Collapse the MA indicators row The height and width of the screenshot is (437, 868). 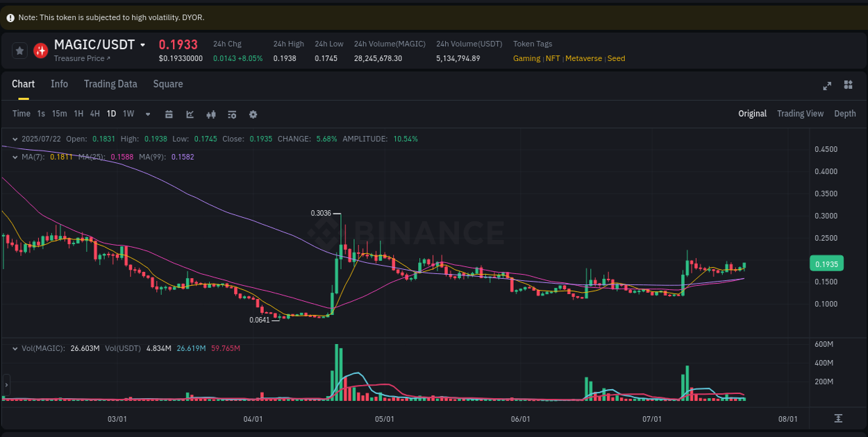(x=15, y=157)
